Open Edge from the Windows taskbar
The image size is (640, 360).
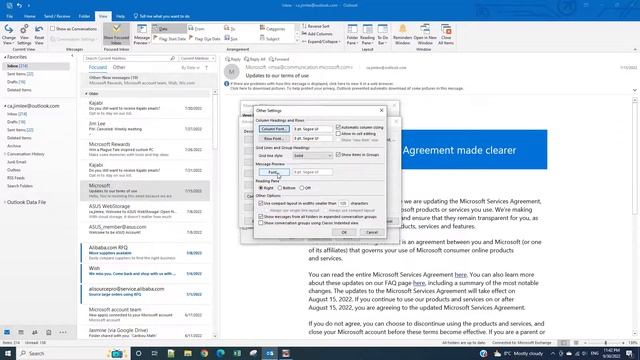pos(220,353)
